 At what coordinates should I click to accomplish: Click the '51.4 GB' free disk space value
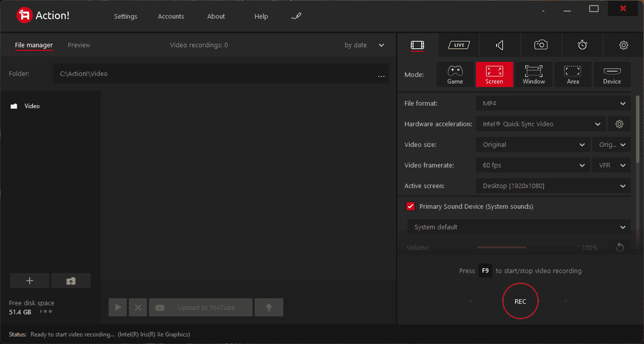20,312
